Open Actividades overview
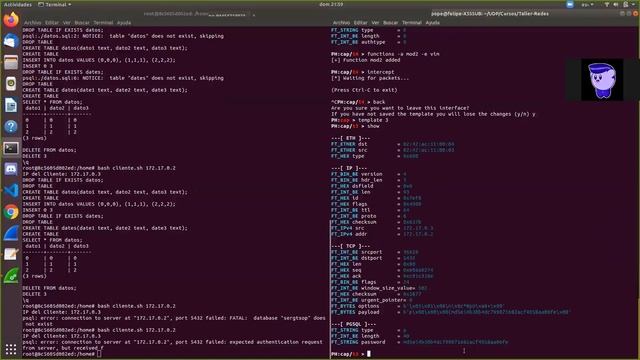The image size is (640, 360). pyautogui.click(x=18, y=4)
